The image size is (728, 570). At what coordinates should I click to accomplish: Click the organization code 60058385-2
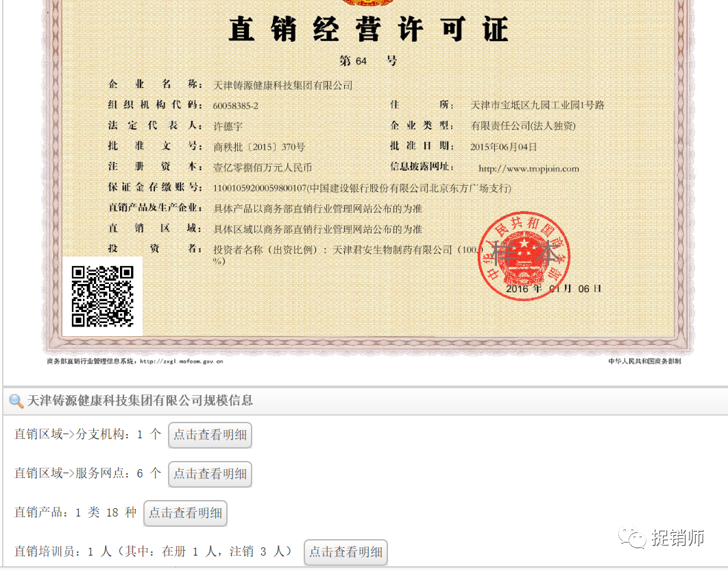click(236, 106)
